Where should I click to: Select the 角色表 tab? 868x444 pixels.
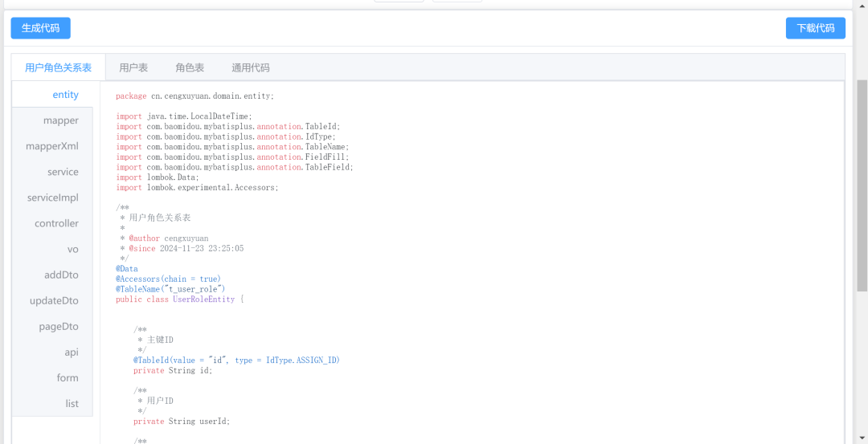[x=190, y=67]
